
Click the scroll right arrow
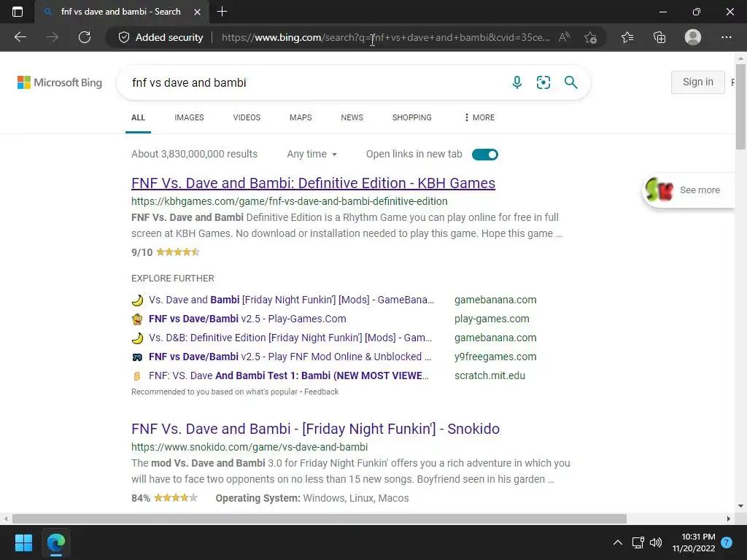[x=729, y=518]
